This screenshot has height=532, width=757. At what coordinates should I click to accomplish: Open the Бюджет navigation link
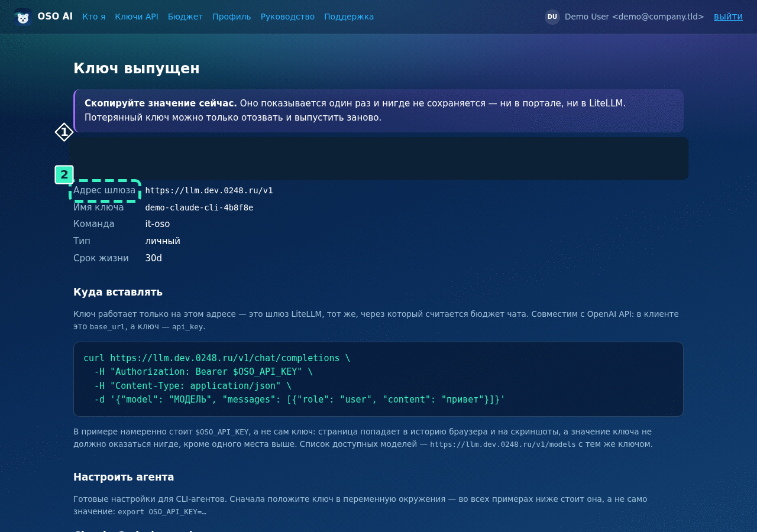pyautogui.click(x=185, y=17)
